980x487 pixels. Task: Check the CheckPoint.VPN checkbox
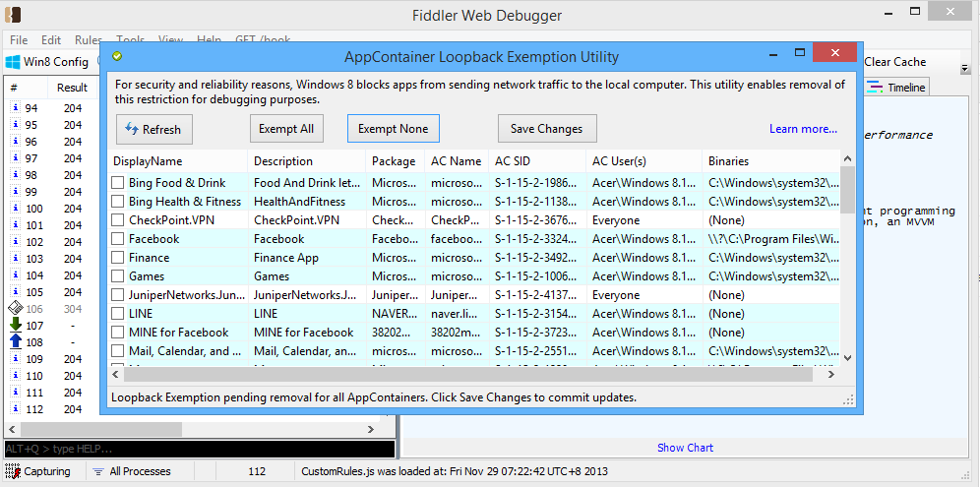tap(117, 220)
